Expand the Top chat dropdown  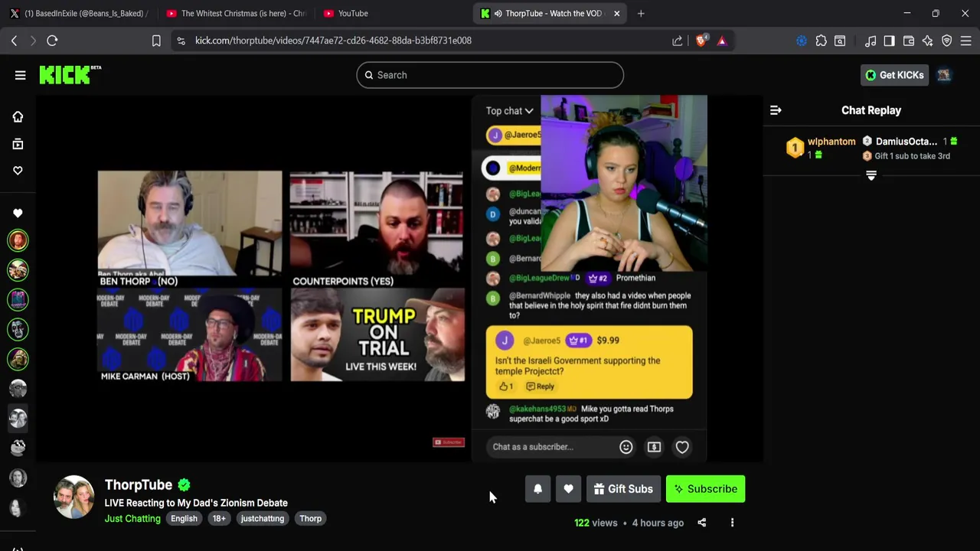click(509, 111)
